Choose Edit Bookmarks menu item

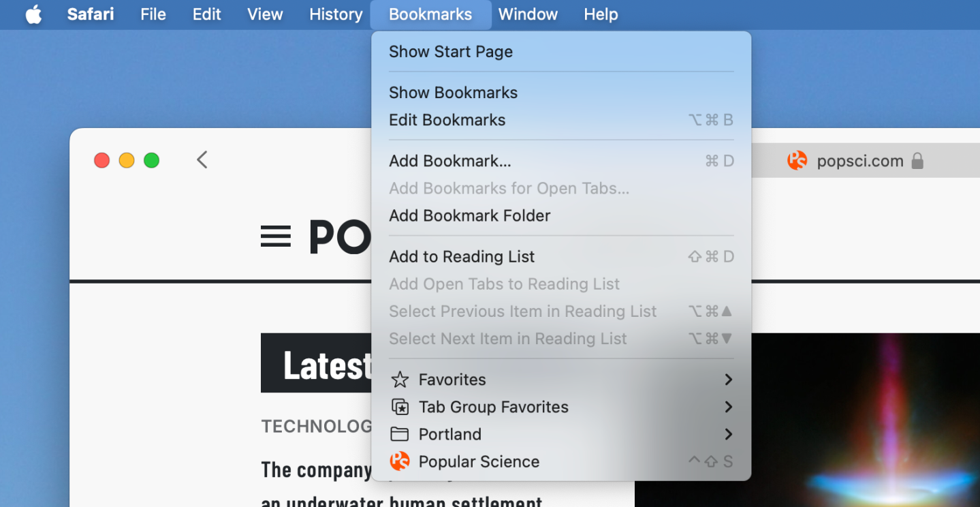[447, 120]
